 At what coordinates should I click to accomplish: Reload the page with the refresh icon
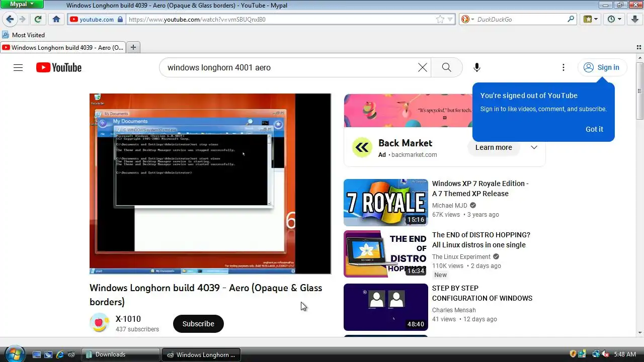click(38, 19)
